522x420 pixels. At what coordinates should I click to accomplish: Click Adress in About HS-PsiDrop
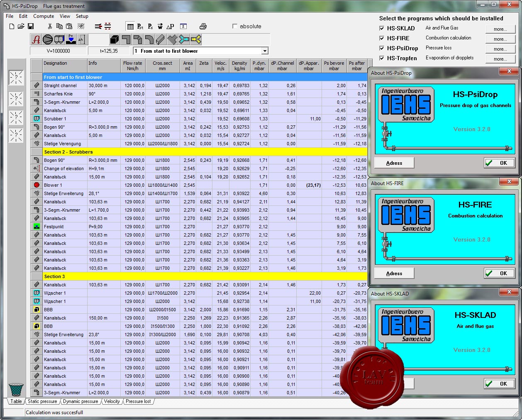394,163
